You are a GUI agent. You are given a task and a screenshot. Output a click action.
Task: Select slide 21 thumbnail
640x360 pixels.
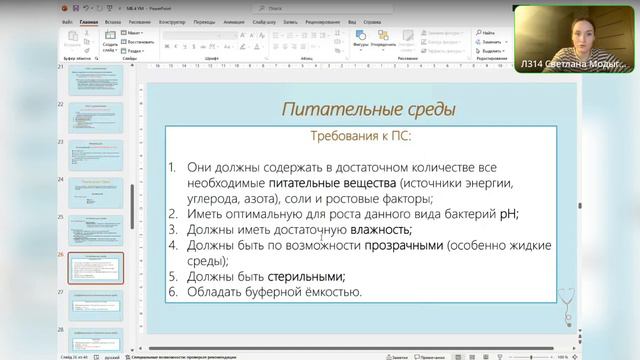click(x=96, y=80)
